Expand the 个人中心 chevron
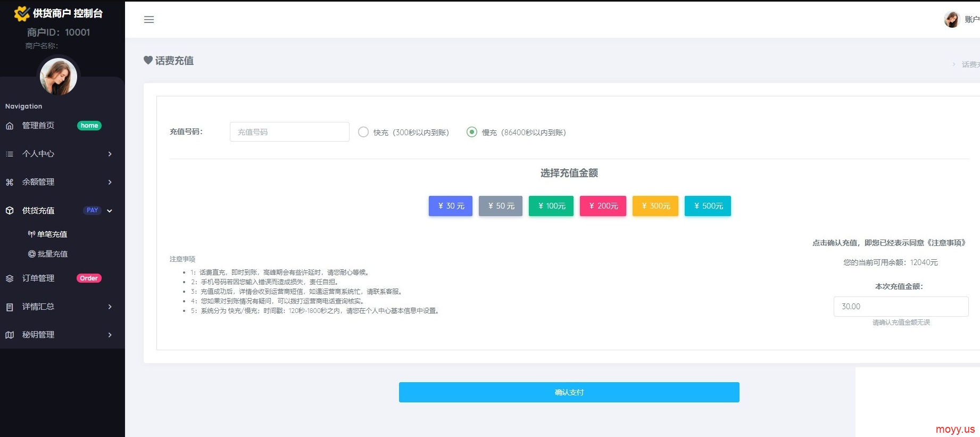 tap(110, 154)
